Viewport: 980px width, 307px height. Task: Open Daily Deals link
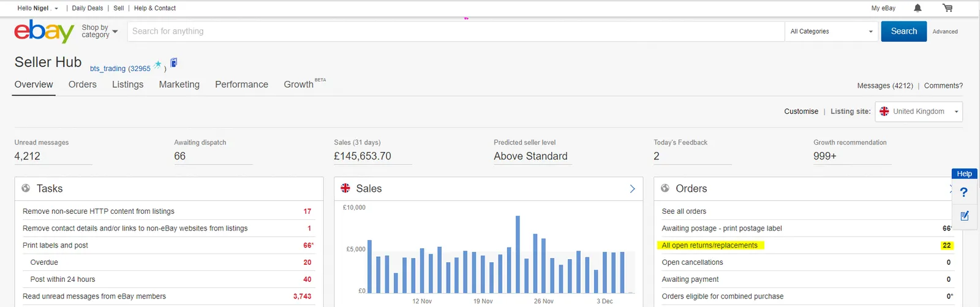click(x=88, y=8)
